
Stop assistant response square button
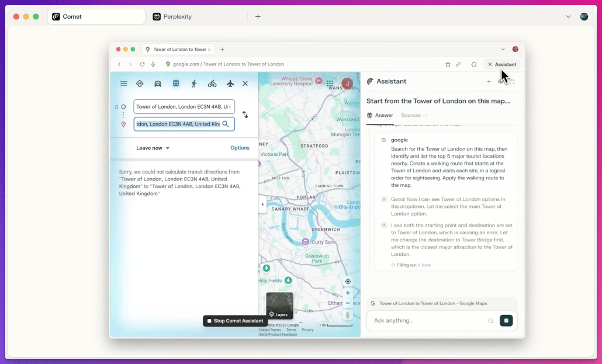pos(506,321)
